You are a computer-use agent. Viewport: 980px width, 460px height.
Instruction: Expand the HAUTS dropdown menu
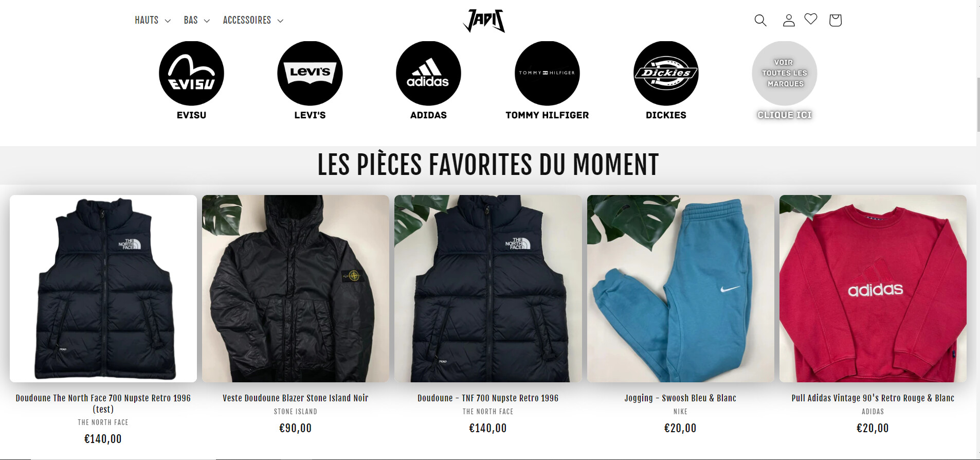153,20
